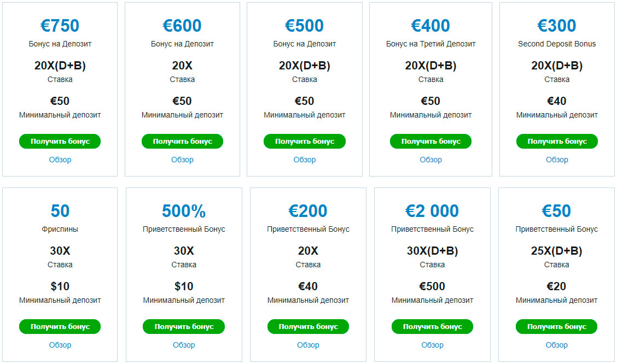The image size is (617, 364).
Task: Claim the €500 deposit bonus
Action: [305, 142]
